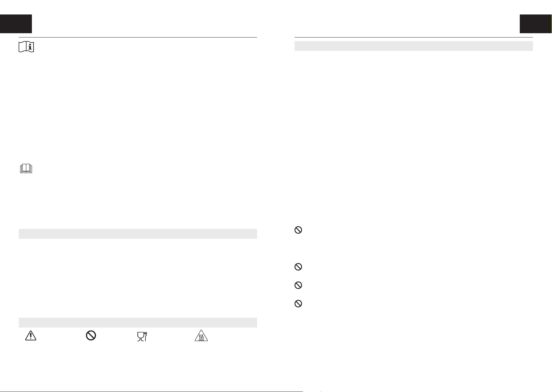Select the gray heading bar on the right page
552x392 pixels.
point(414,46)
